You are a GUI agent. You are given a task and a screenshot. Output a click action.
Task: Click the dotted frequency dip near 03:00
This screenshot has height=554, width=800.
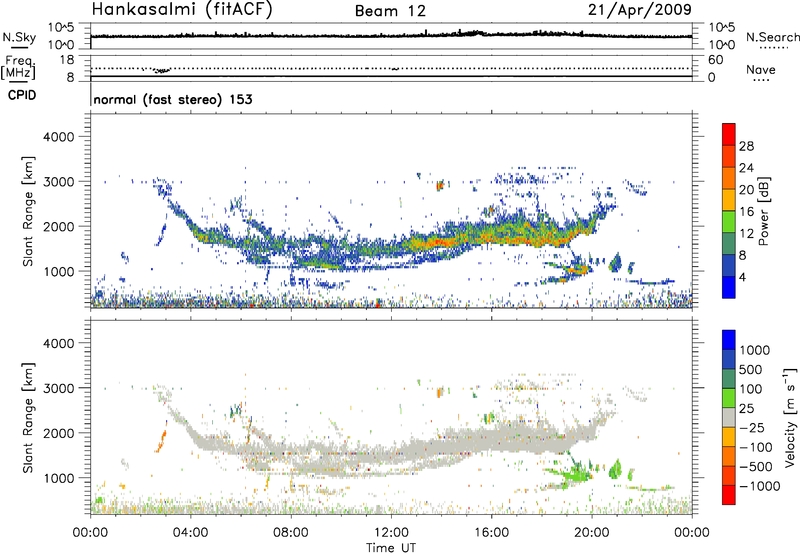point(162,70)
